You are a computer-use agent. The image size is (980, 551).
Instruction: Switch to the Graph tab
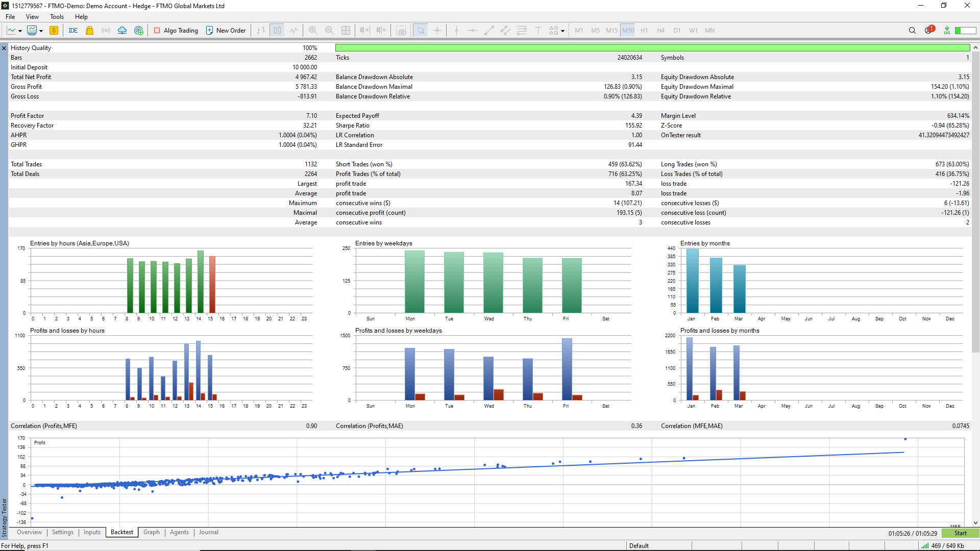pyautogui.click(x=151, y=532)
